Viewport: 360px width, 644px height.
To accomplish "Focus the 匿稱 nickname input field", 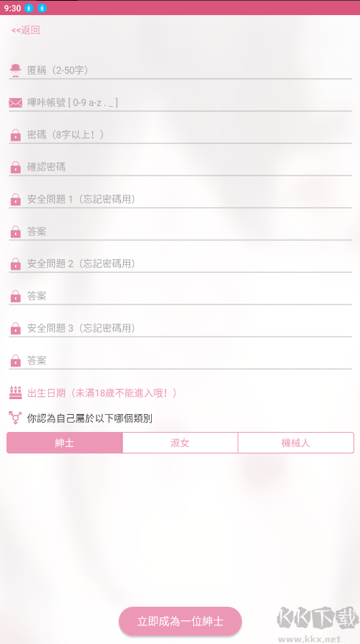I will (189, 70).
